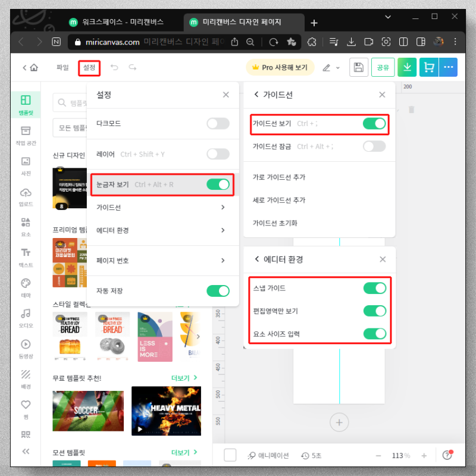
Task: Click the redo arrow icon
Action: [x=132, y=67]
